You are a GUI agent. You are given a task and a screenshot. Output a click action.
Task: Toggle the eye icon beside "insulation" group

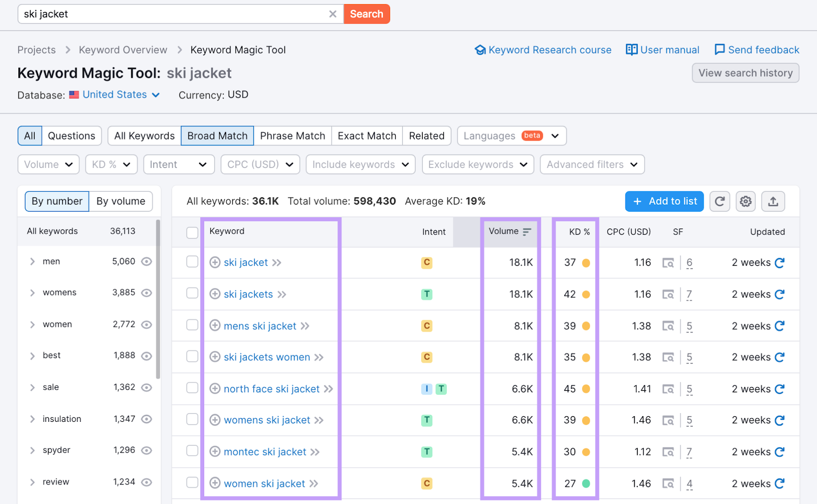point(147,419)
